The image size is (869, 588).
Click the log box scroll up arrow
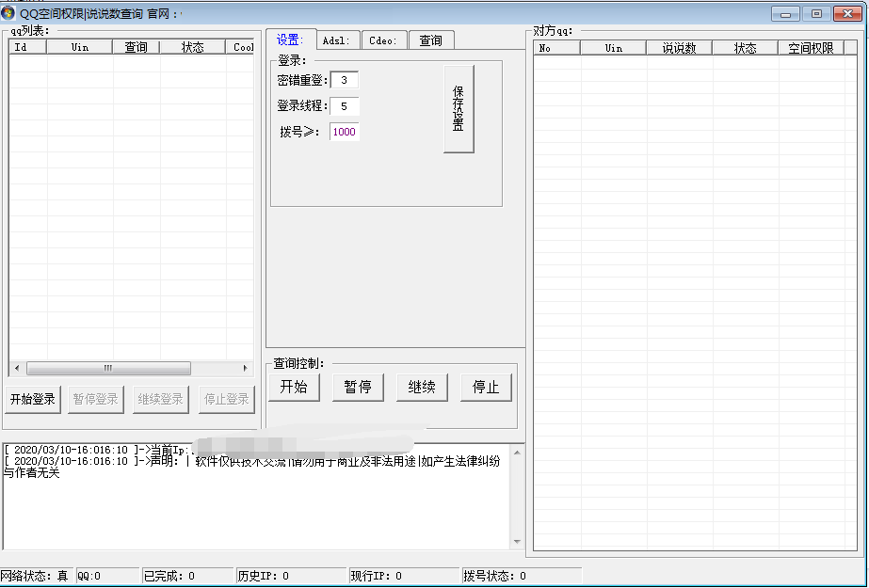click(517, 453)
